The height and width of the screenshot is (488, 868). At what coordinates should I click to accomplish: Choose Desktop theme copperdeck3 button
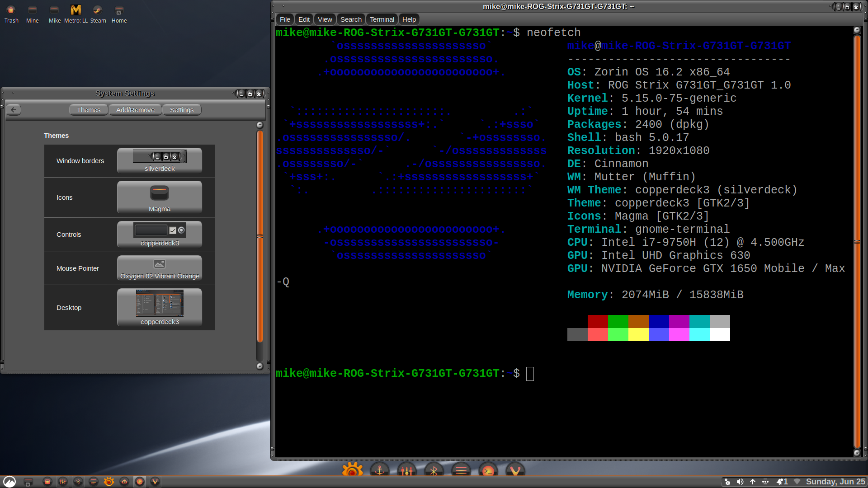click(160, 307)
